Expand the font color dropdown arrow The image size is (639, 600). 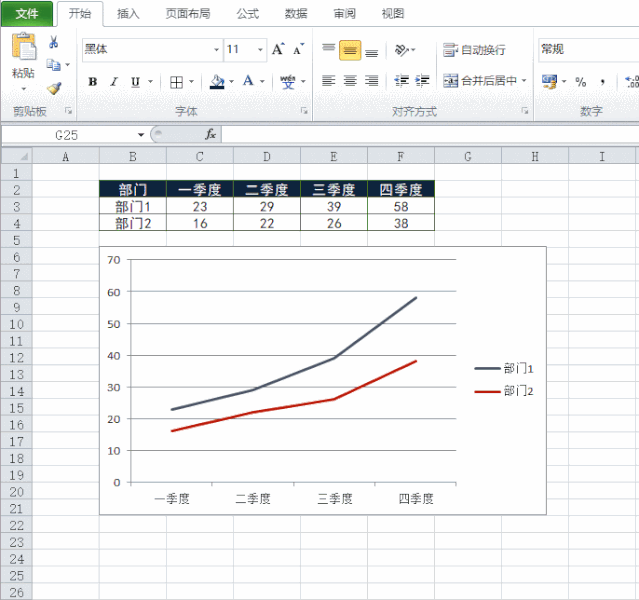pyautogui.click(x=262, y=82)
